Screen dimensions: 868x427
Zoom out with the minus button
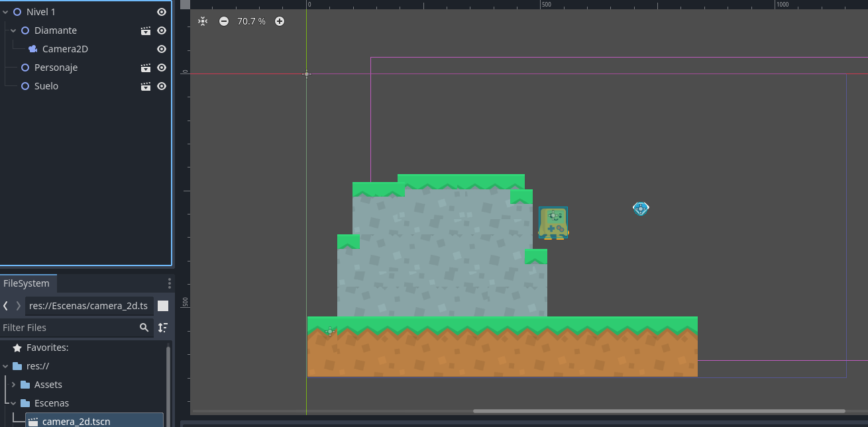pos(224,21)
